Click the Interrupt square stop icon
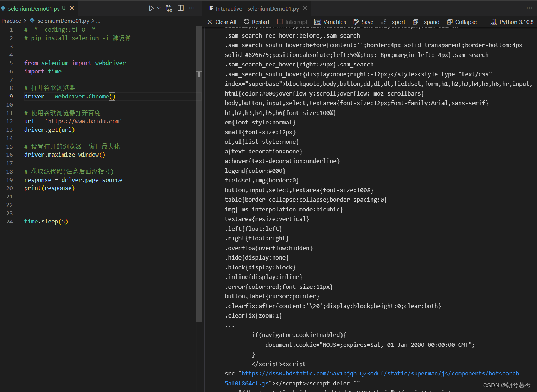The width and height of the screenshot is (537, 392). tap(280, 22)
